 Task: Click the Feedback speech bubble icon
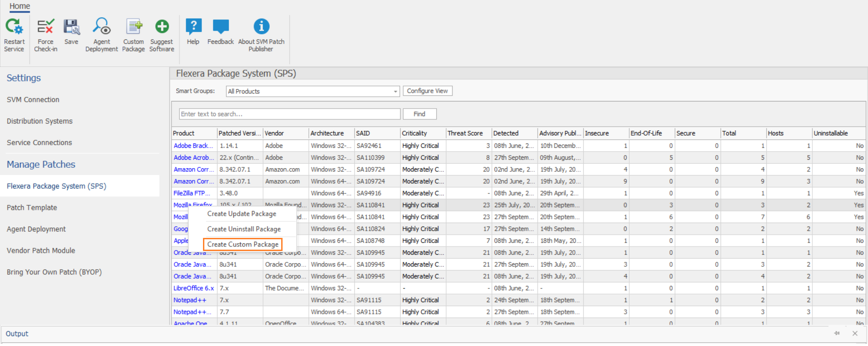[221, 27]
